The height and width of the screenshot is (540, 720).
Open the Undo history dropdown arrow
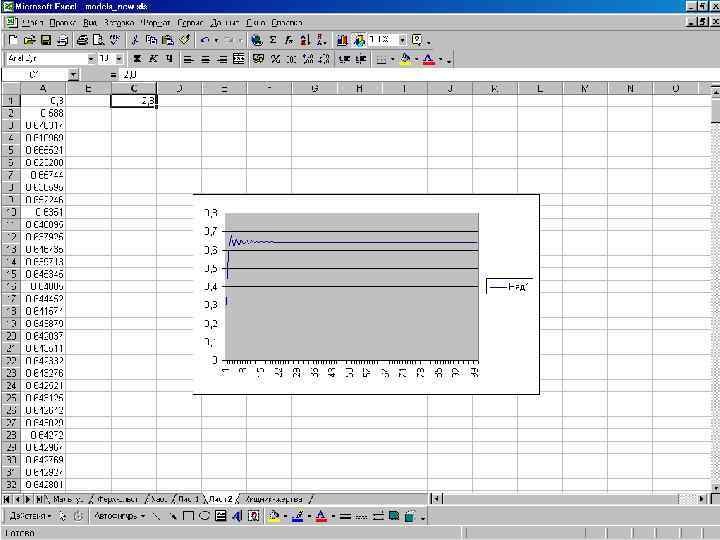coord(216,40)
